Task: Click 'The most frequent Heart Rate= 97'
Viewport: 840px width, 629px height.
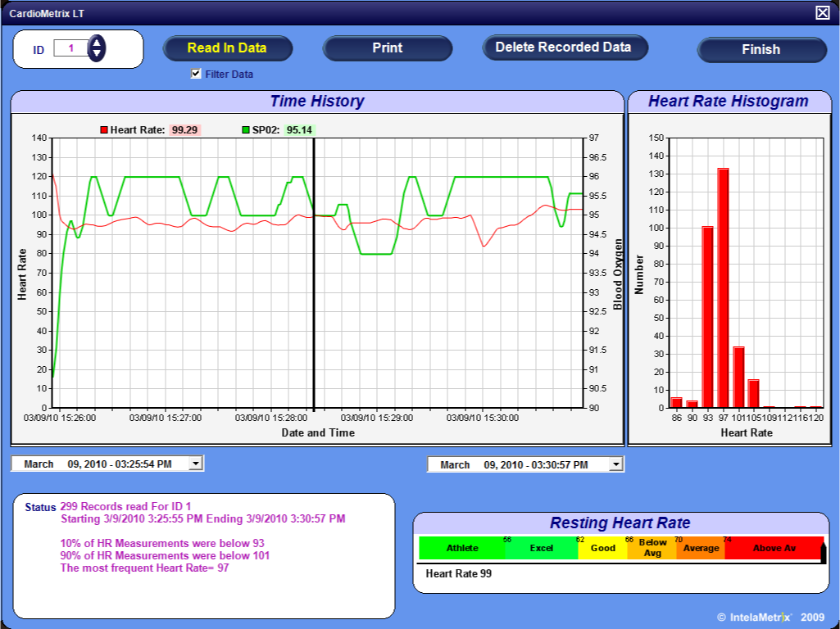Action: coord(144,568)
